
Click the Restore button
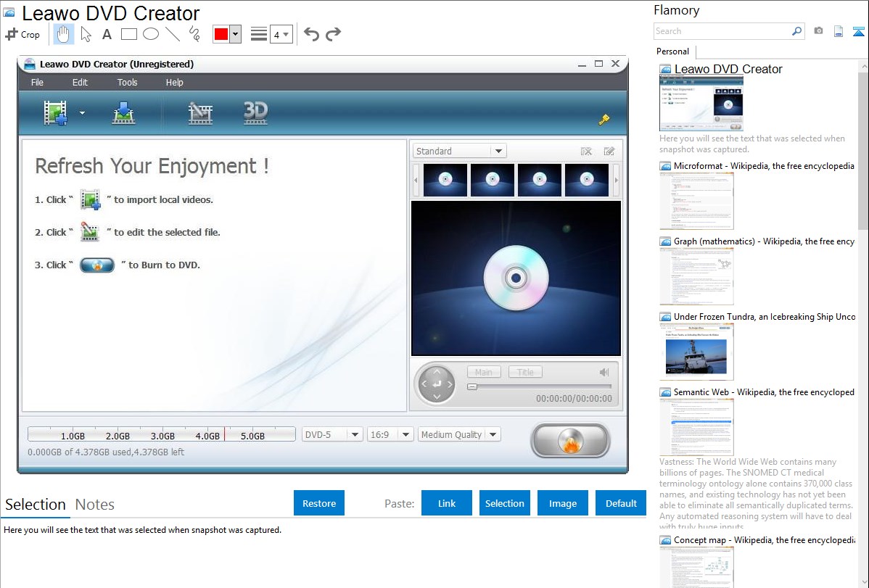[x=319, y=503]
